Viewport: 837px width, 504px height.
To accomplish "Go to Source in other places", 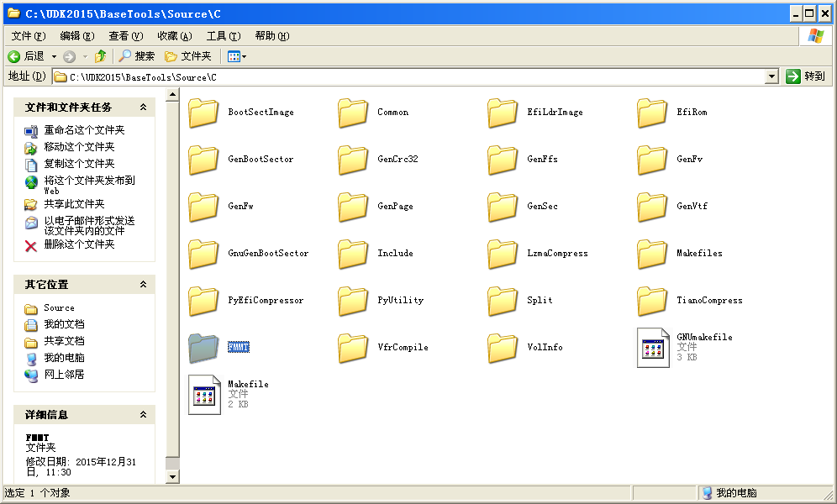I will [60, 307].
